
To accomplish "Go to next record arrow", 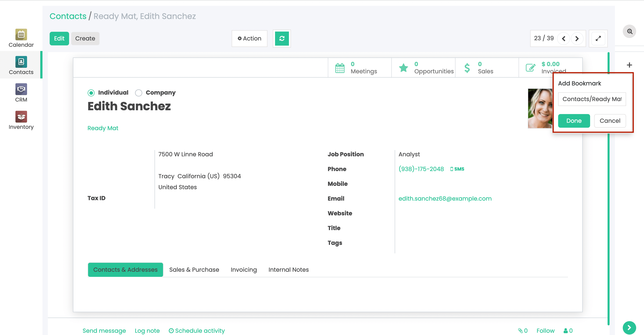I will coord(577,38).
